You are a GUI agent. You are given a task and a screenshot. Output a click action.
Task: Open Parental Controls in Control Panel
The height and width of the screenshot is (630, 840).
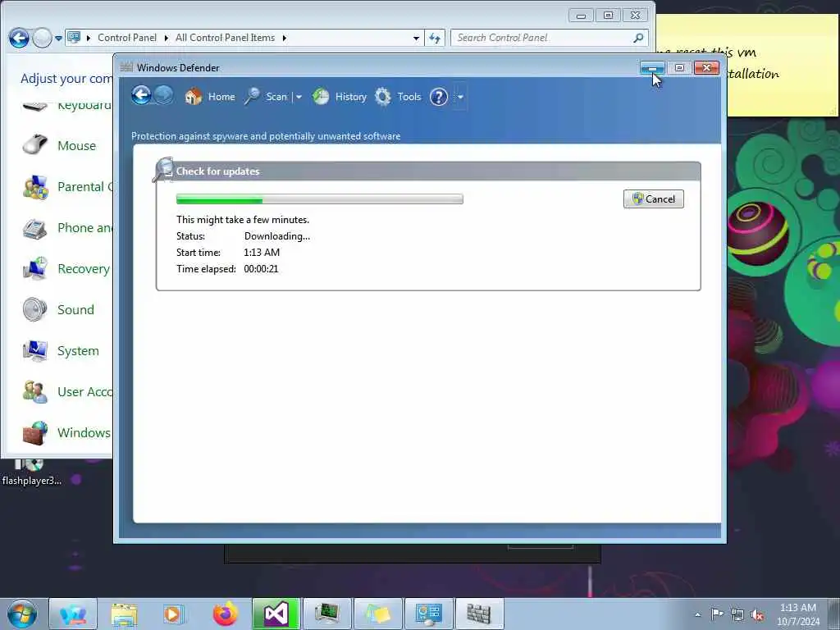point(67,187)
